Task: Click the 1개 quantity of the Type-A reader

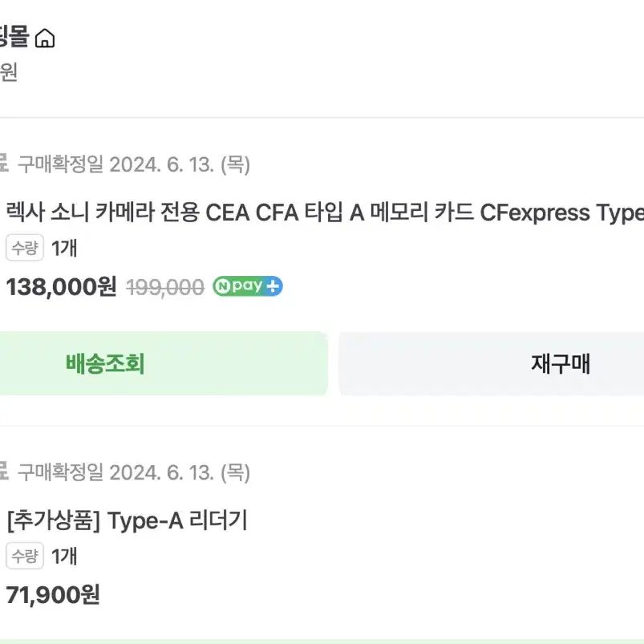Action: click(x=64, y=556)
